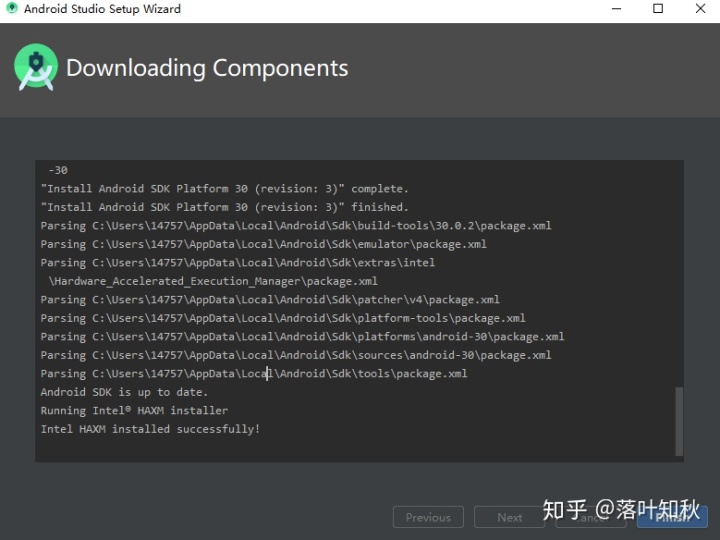Click the line parsing patcher\v4\package.xml
Image resolution: width=720 pixels, height=540 pixels.
click(x=270, y=300)
